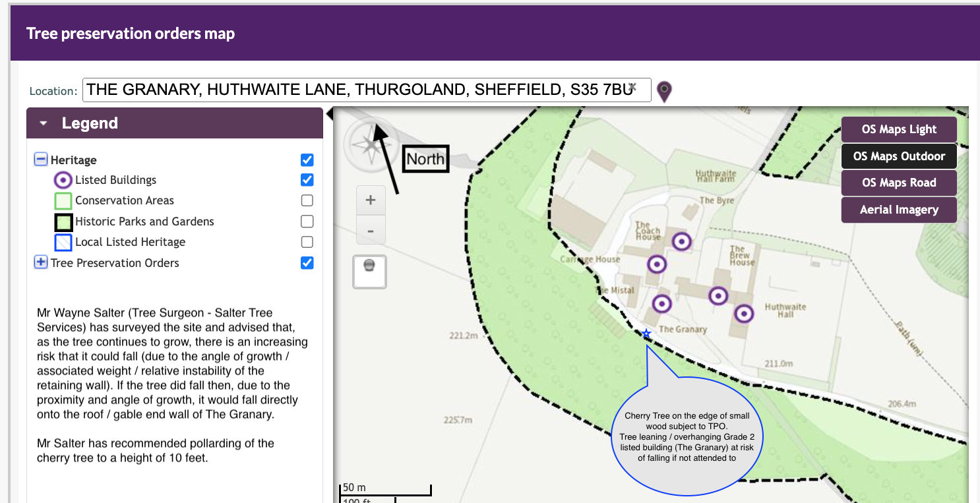This screenshot has width=980, height=503.
Task: Click the Heritage tree label
Action: click(x=74, y=160)
